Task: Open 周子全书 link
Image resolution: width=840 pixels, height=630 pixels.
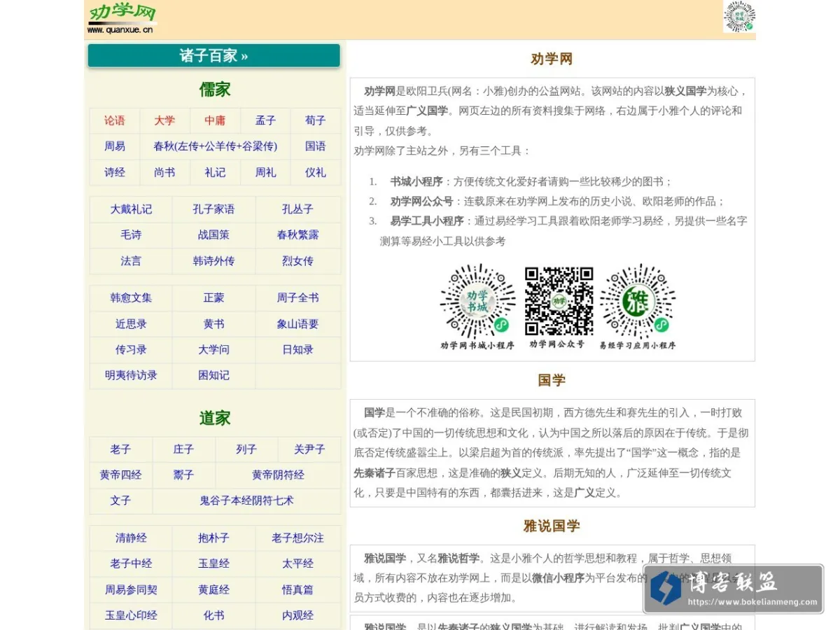Action: pos(297,298)
